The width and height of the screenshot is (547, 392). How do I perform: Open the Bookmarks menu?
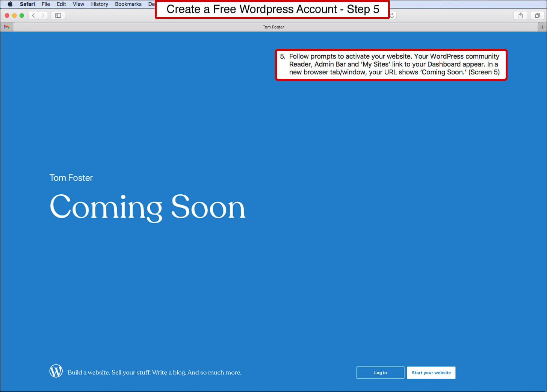click(128, 4)
